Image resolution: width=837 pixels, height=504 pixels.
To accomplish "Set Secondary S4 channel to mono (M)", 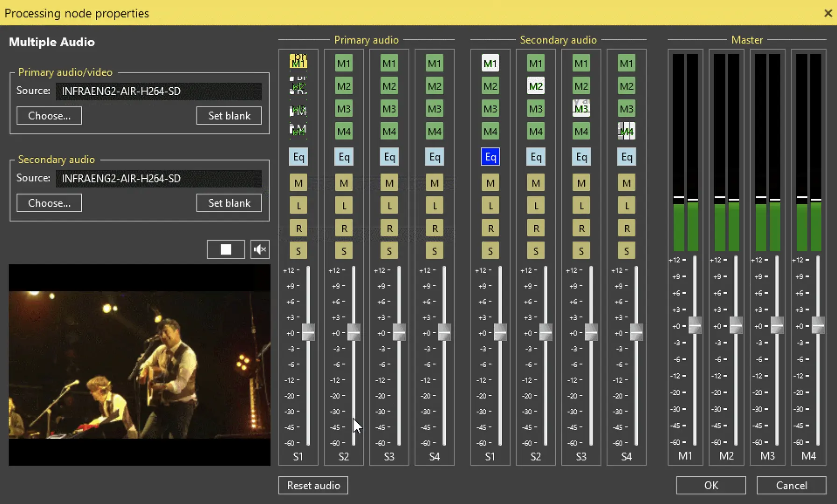I will coord(626,183).
